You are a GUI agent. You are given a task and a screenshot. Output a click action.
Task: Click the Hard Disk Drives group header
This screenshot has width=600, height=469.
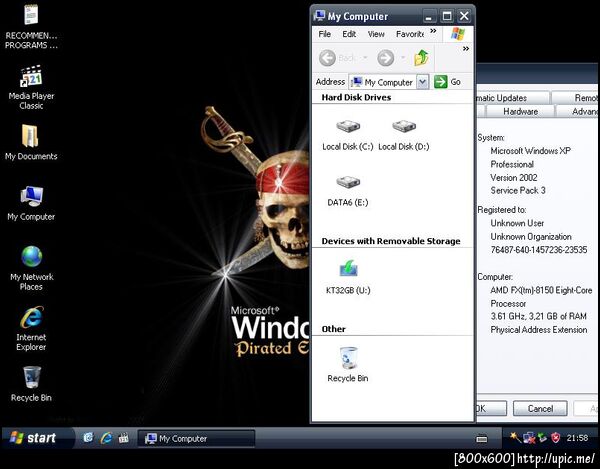(356, 97)
